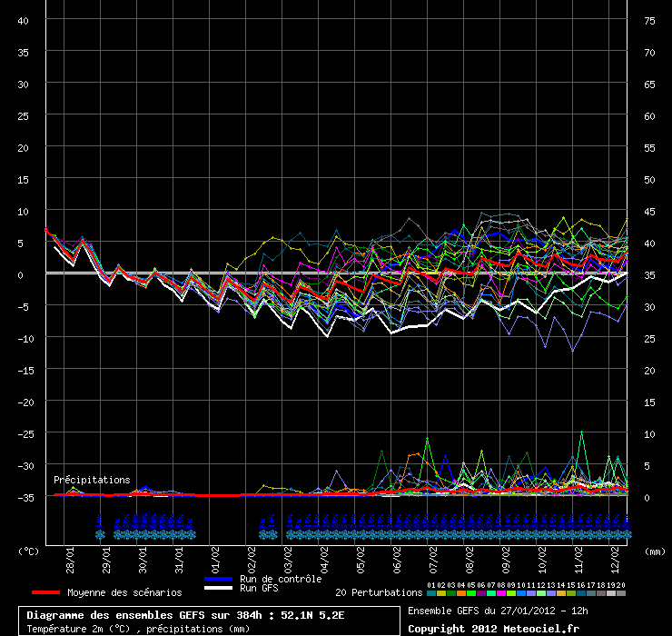Viewport: 672px width, 636px height.
Task: Select perturbation 20 color box in legend
Action: click(621, 592)
